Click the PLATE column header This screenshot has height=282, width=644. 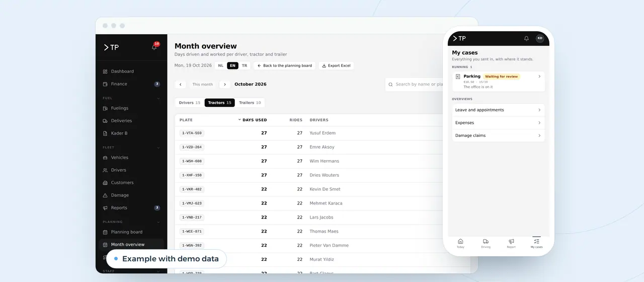coord(186,120)
